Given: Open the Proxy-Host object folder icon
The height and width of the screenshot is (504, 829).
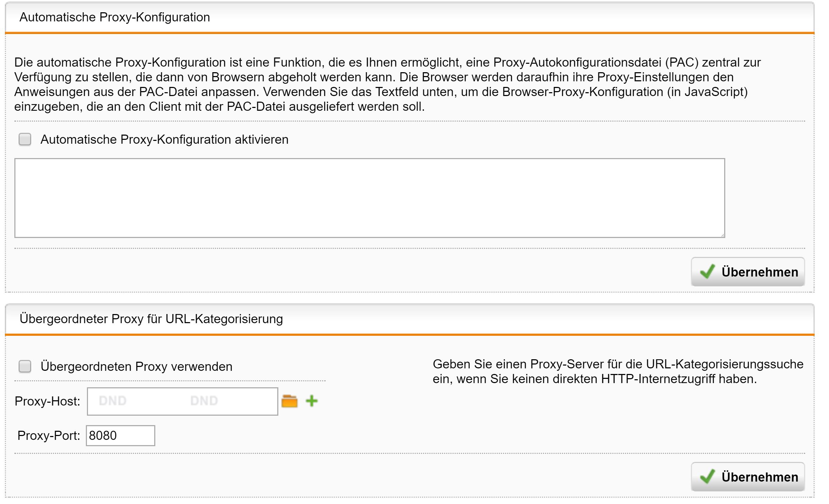Looking at the screenshot, I should pyautogui.click(x=290, y=401).
